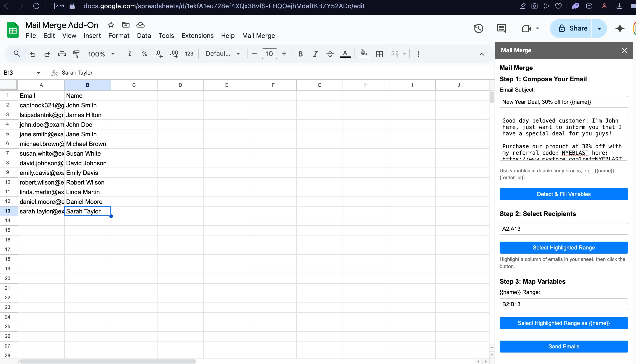Click the Send Emails button
This screenshot has width=636, height=364.
coord(563,346)
